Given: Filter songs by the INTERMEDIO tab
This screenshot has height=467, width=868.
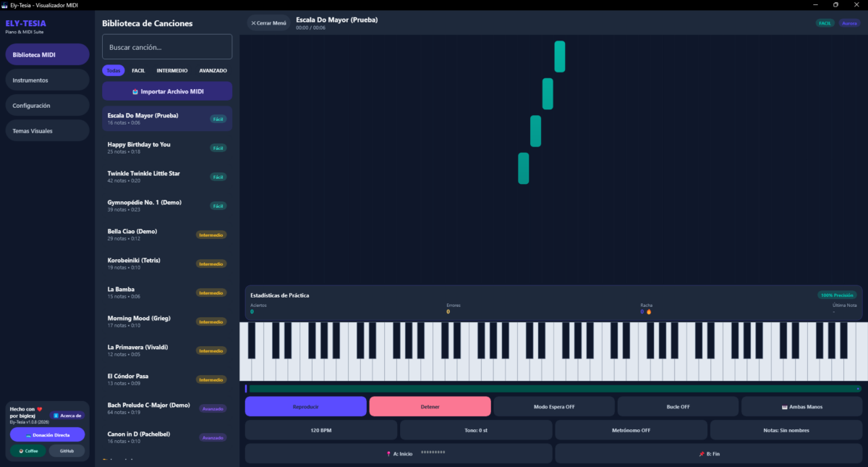Looking at the screenshot, I should click(x=172, y=70).
